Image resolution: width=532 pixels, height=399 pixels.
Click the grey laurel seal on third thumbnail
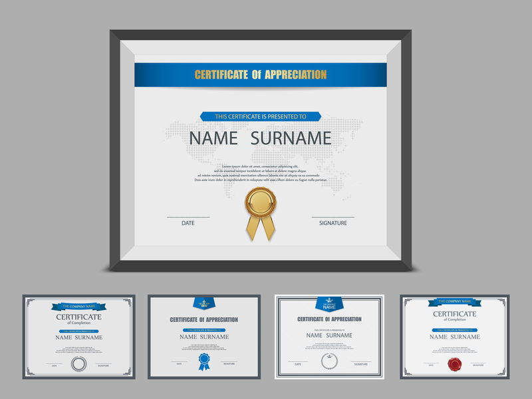(329, 361)
